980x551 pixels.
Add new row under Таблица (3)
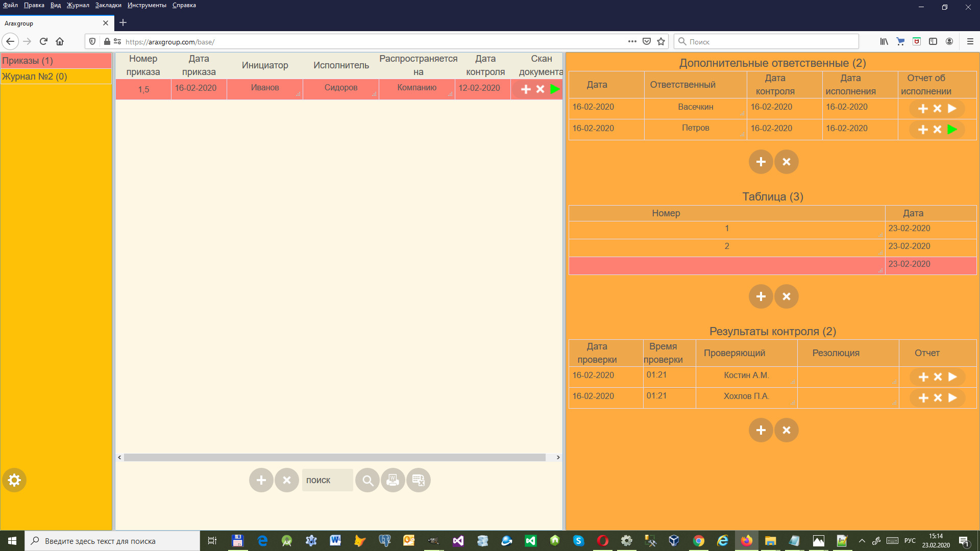(x=761, y=296)
